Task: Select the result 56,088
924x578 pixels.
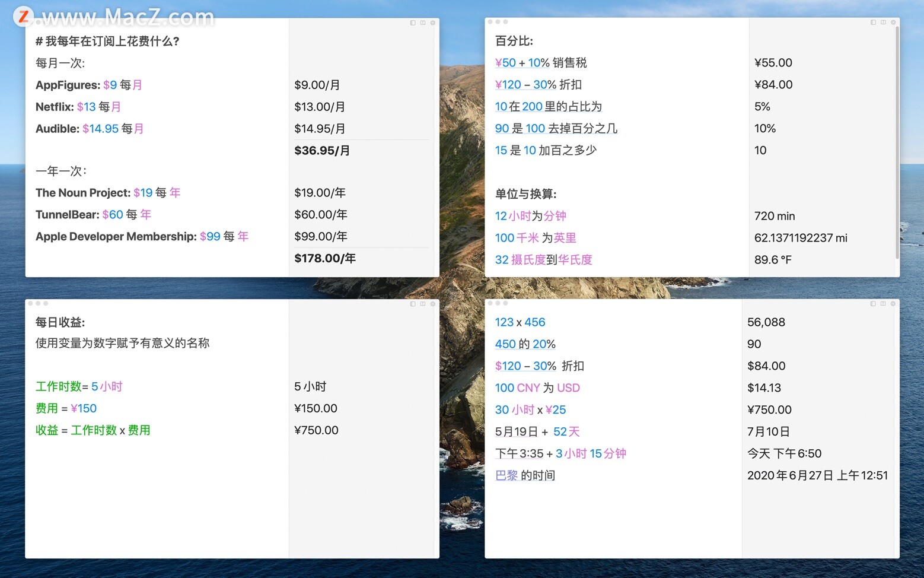Action: coord(766,322)
